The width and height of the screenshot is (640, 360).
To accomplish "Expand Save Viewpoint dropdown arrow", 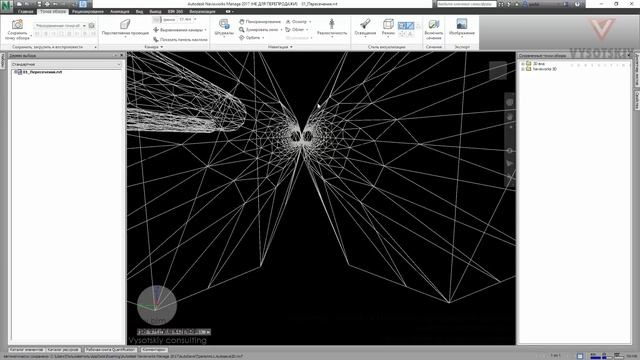I will click(x=31, y=36).
